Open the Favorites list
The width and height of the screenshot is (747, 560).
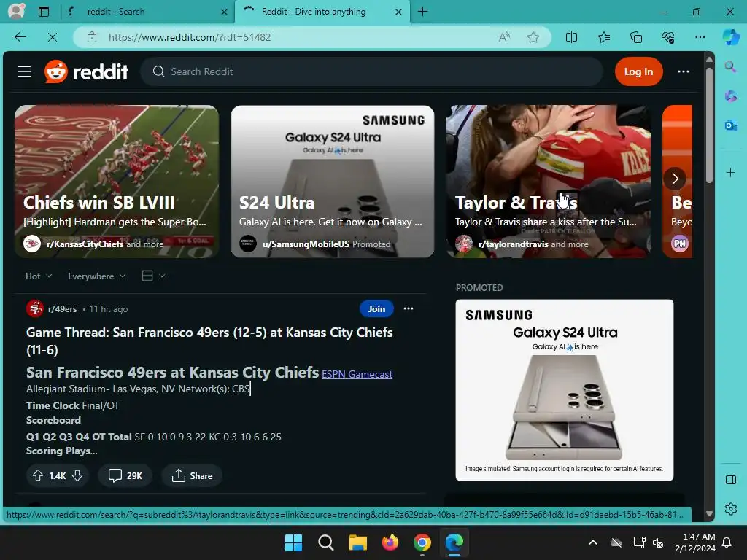(603, 37)
